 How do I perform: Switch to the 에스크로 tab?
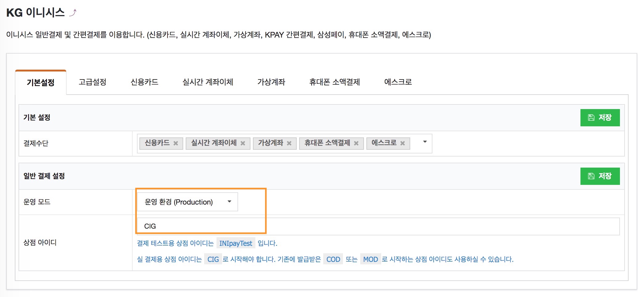pyautogui.click(x=398, y=82)
